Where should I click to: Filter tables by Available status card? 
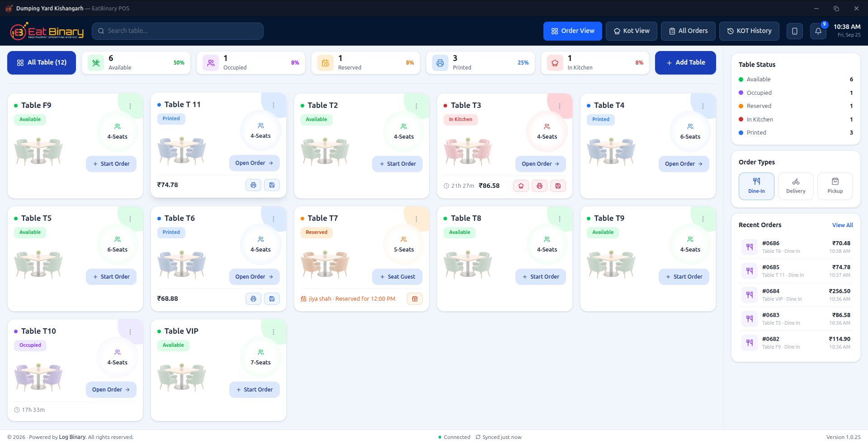[x=136, y=63]
